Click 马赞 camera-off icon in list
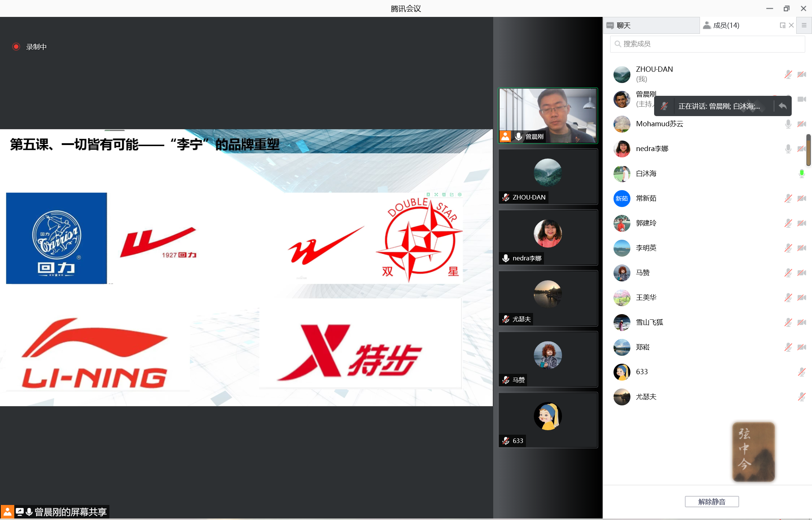 pyautogui.click(x=802, y=273)
